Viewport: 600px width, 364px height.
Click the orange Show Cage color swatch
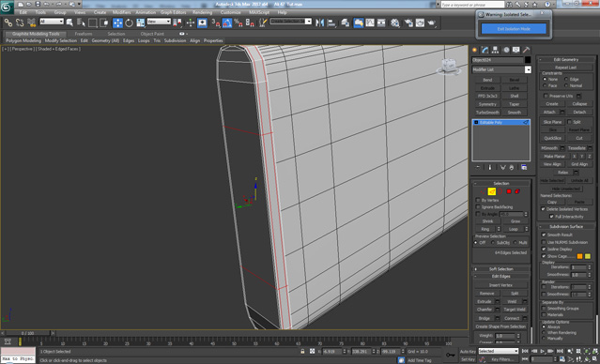579,256
